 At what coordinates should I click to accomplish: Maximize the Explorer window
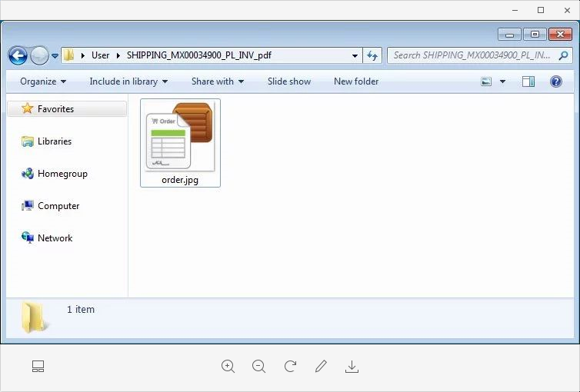coord(535,35)
